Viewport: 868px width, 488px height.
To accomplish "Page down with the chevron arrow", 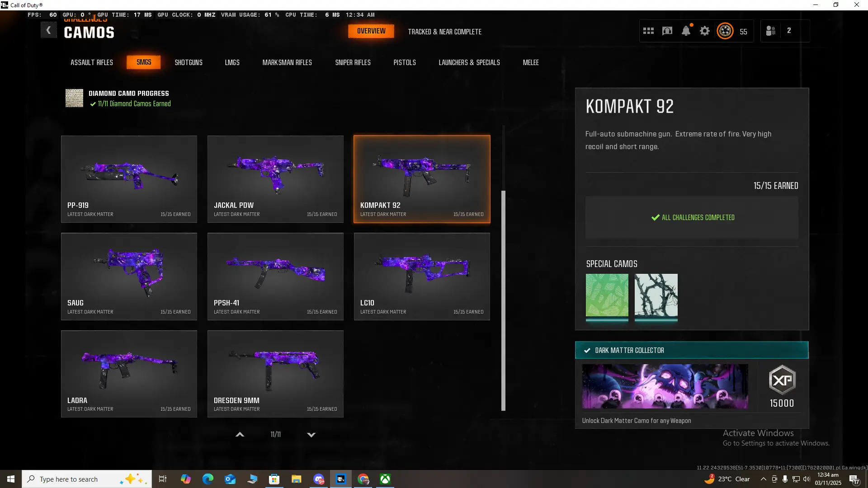I will tap(311, 434).
